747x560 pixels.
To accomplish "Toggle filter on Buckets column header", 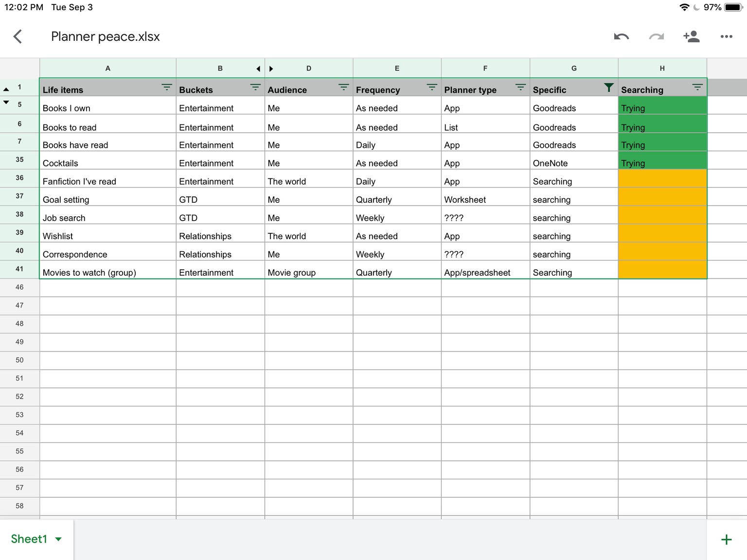I will pyautogui.click(x=255, y=87).
